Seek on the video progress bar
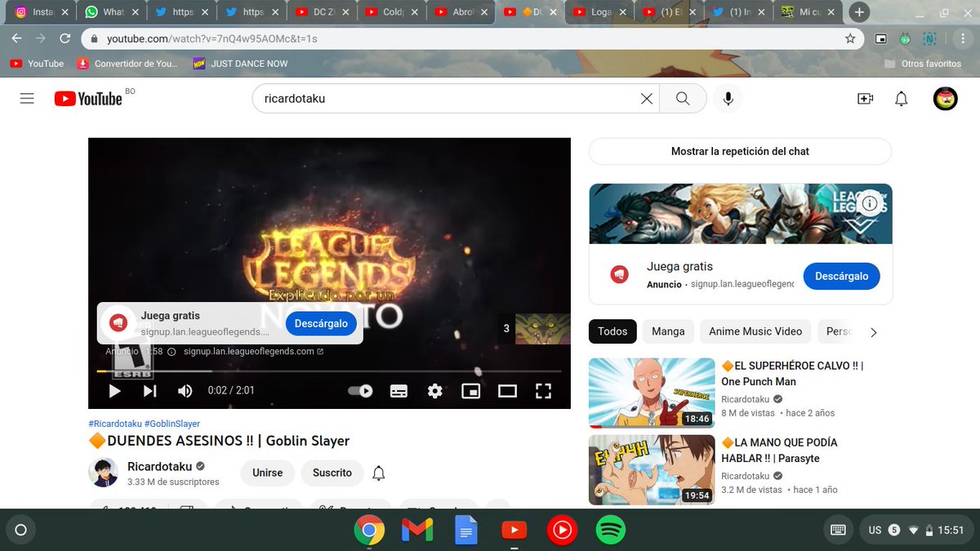This screenshot has height=551, width=980. point(329,371)
